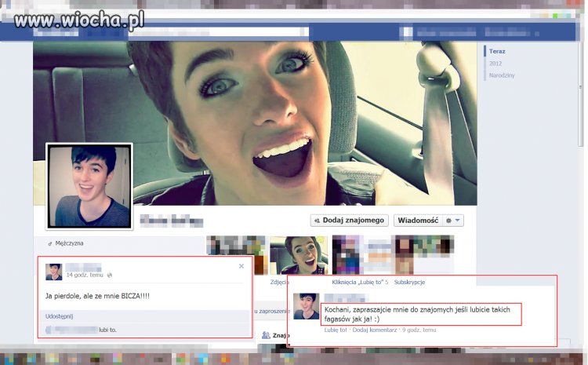Click the lubi to. text in BICZA post
The height and width of the screenshot is (365, 588).
click(x=107, y=330)
